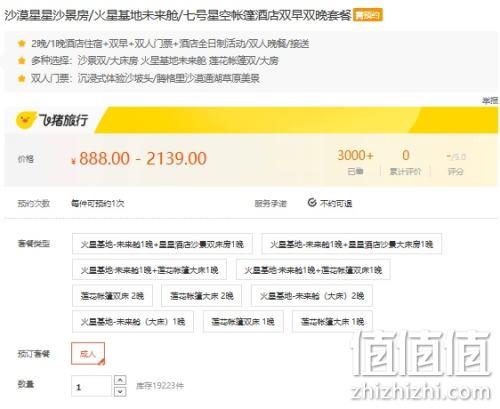
Task: Select 莲花帐篷大床 1晚 package
Action: click(332, 321)
